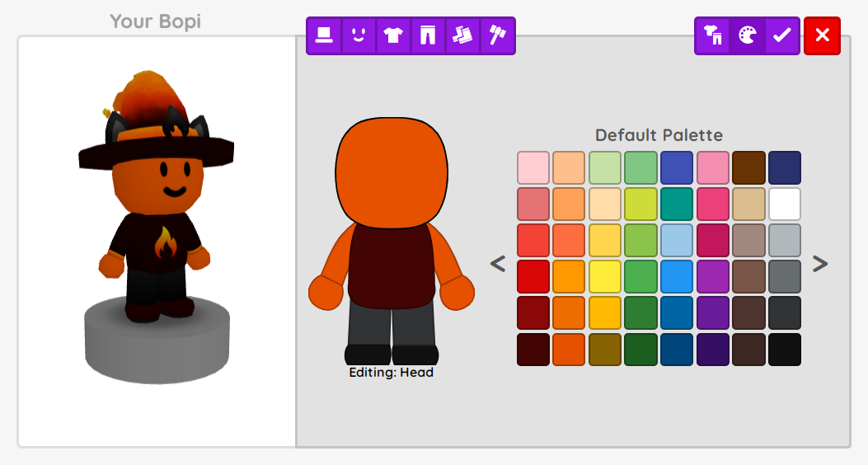Click the color palette icon
The width and height of the screenshot is (868, 465).
tap(747, 36)
